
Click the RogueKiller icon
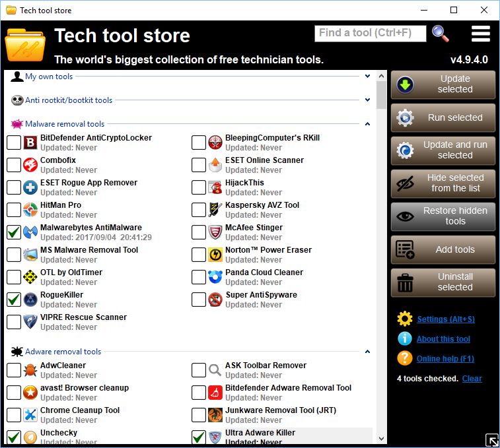point(30,300)
